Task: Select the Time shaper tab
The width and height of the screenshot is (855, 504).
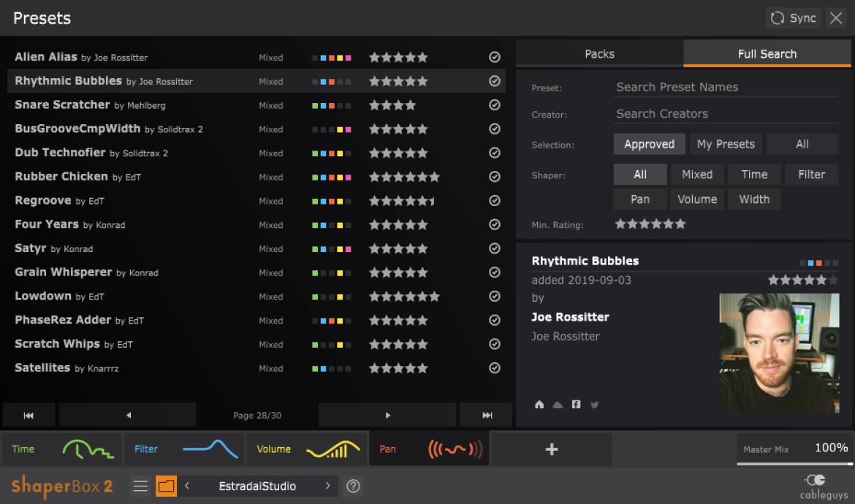Action: tap(61, 449)
